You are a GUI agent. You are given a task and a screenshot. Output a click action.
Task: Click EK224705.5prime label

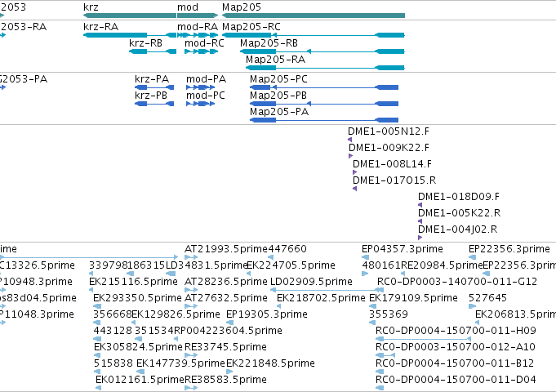[x=291, y=265]
